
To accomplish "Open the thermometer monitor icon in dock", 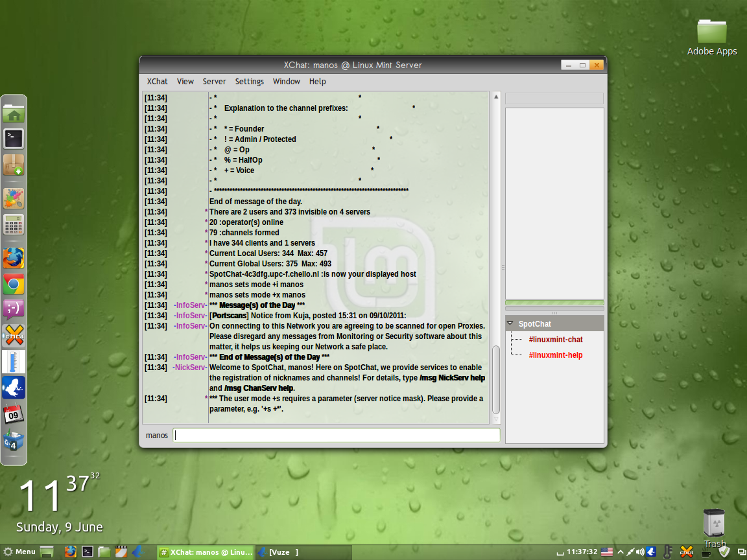I will 14,362.
